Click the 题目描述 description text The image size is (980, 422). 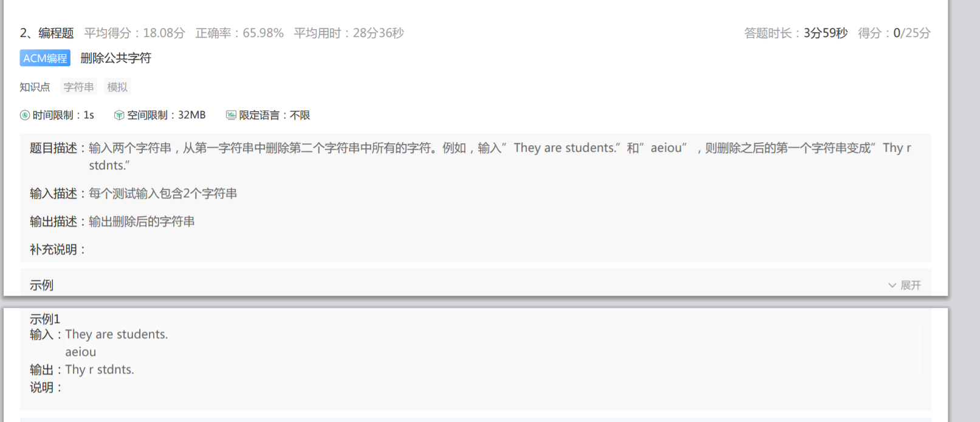point(500,157)
